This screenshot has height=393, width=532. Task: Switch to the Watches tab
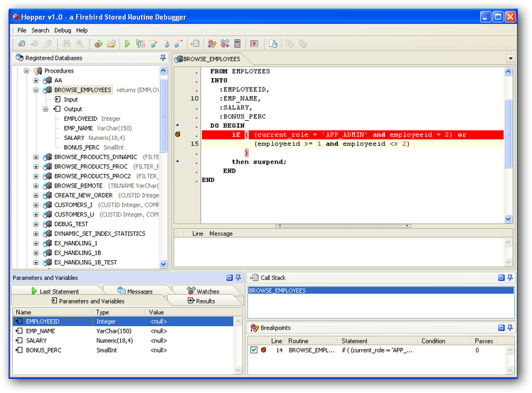point(203,291)
